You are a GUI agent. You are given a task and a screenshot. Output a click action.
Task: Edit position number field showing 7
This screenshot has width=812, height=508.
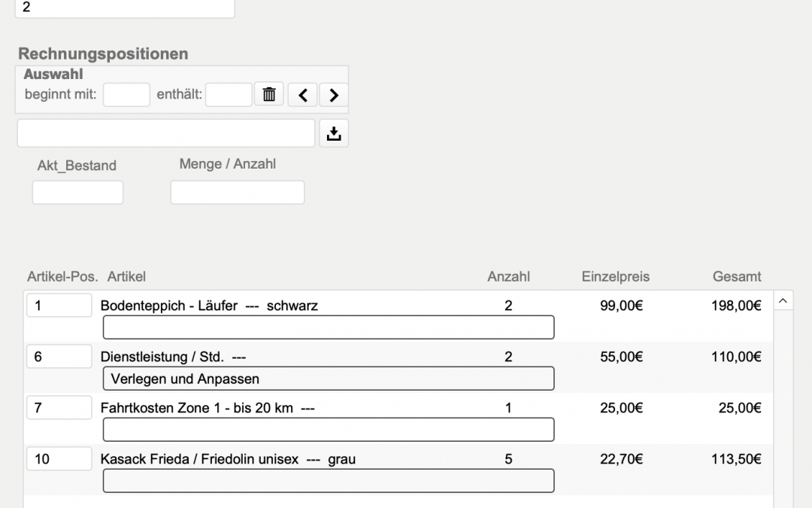coord(59,408)
